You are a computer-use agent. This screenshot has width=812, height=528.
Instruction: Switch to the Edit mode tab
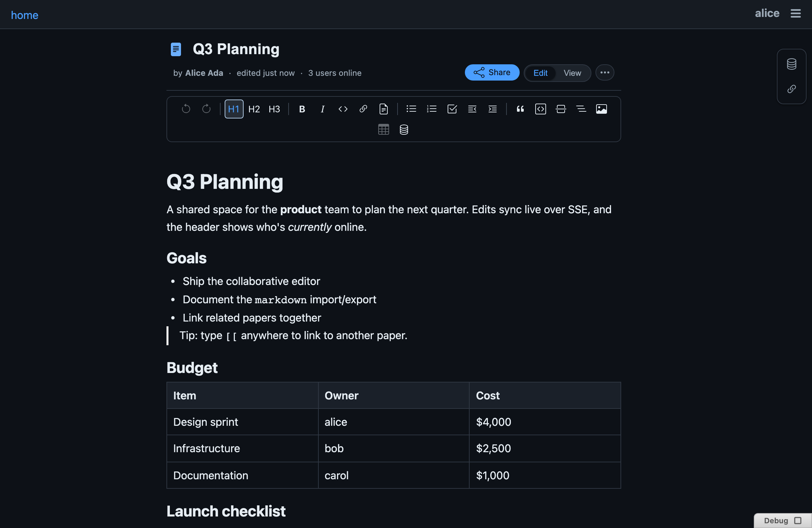pyautogui.click(x=540, y=73)
